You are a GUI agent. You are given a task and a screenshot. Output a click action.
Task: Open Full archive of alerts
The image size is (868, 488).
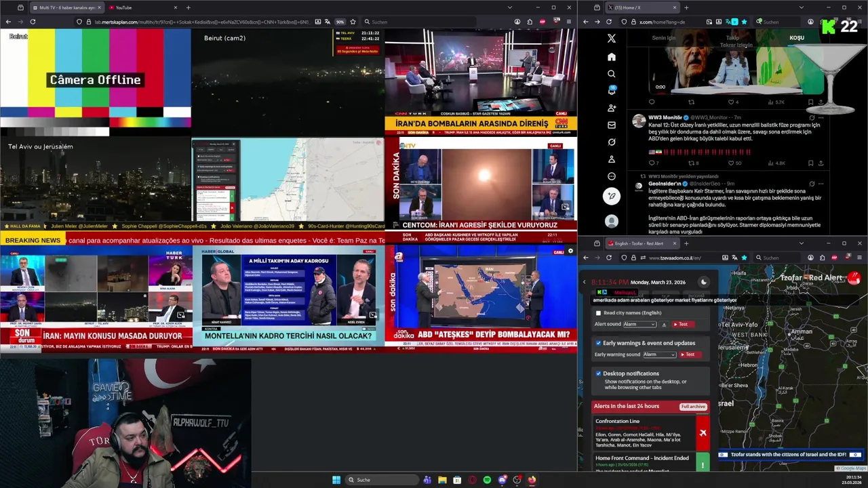pyautogui.click(x=693, y=407)
